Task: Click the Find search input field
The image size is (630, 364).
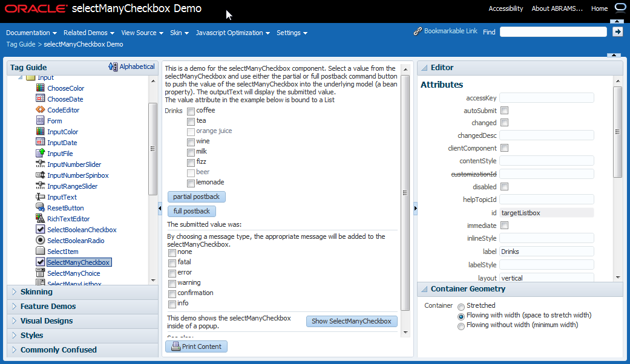Action: [x=553, y=31]
